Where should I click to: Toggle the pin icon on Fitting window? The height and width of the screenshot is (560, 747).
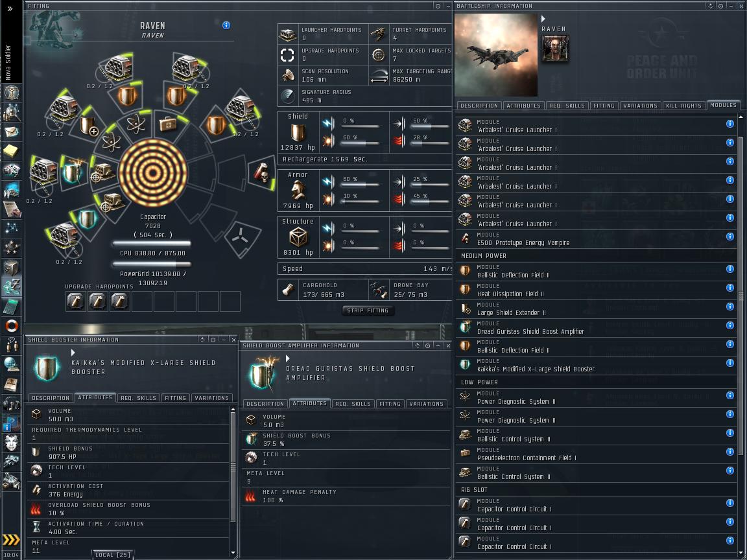[x=438, y=6]
